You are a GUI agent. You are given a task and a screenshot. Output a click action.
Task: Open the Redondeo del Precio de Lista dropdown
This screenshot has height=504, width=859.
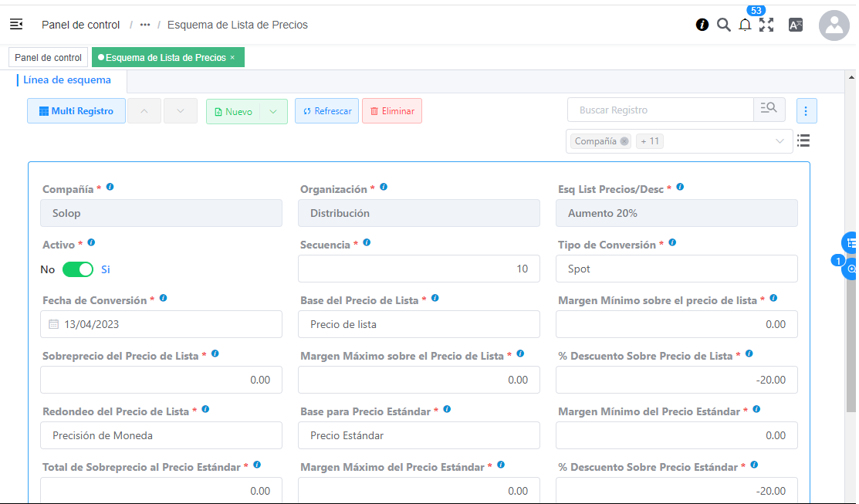point(161,435)
